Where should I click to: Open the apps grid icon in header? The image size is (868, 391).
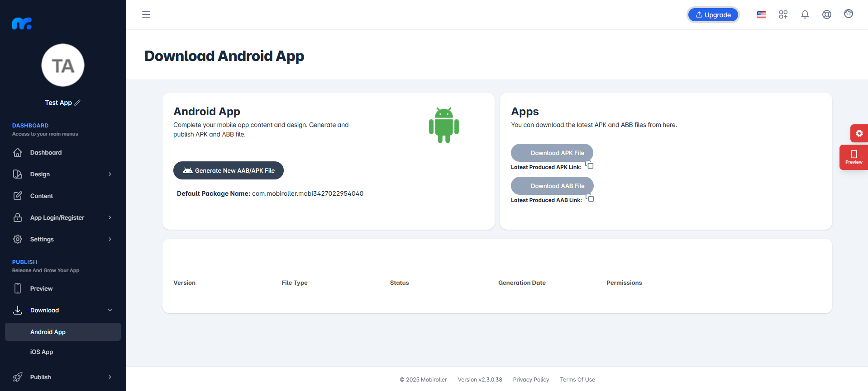[x=783, y=14]
